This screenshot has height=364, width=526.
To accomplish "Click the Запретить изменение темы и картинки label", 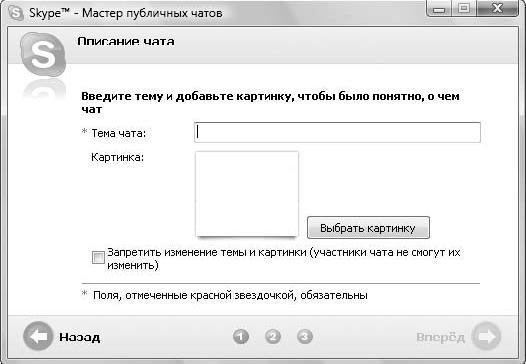I will tap(284, 259).
